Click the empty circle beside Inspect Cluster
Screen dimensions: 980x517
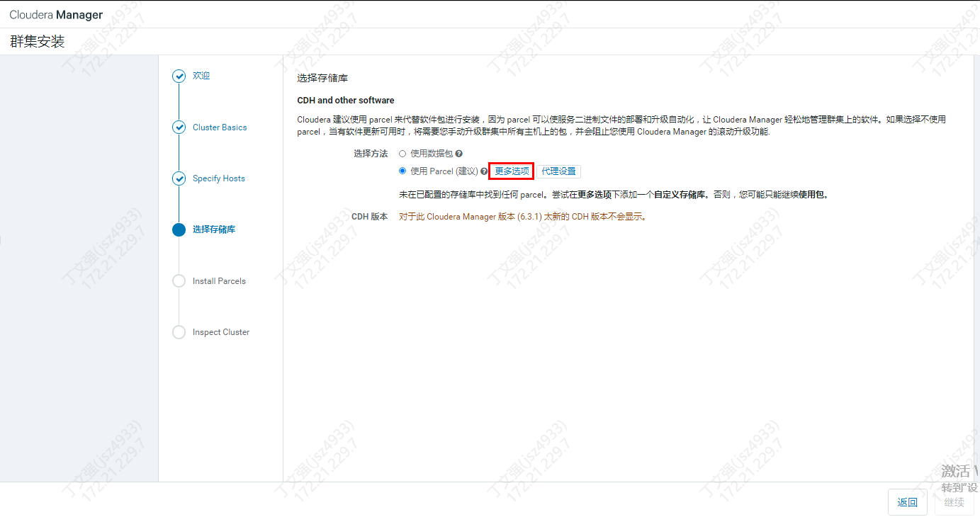coord(179,332)
